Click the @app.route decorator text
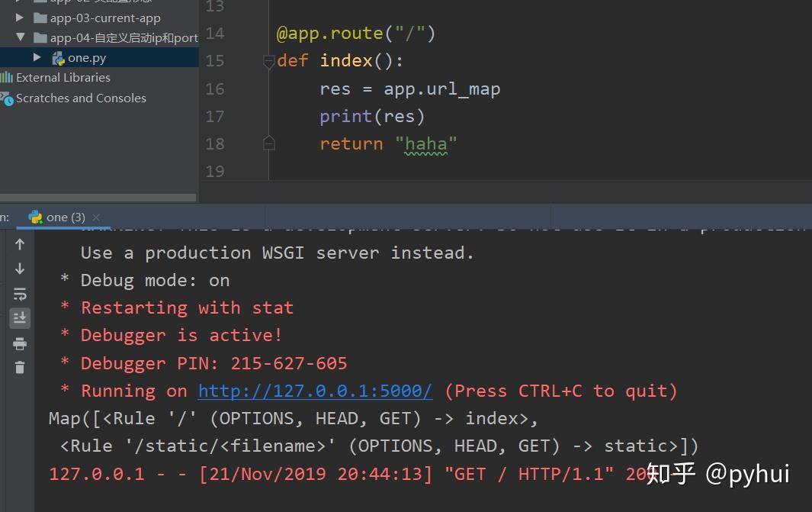The width and height of the screenshot is (812, 512). (x=356, y=34)
